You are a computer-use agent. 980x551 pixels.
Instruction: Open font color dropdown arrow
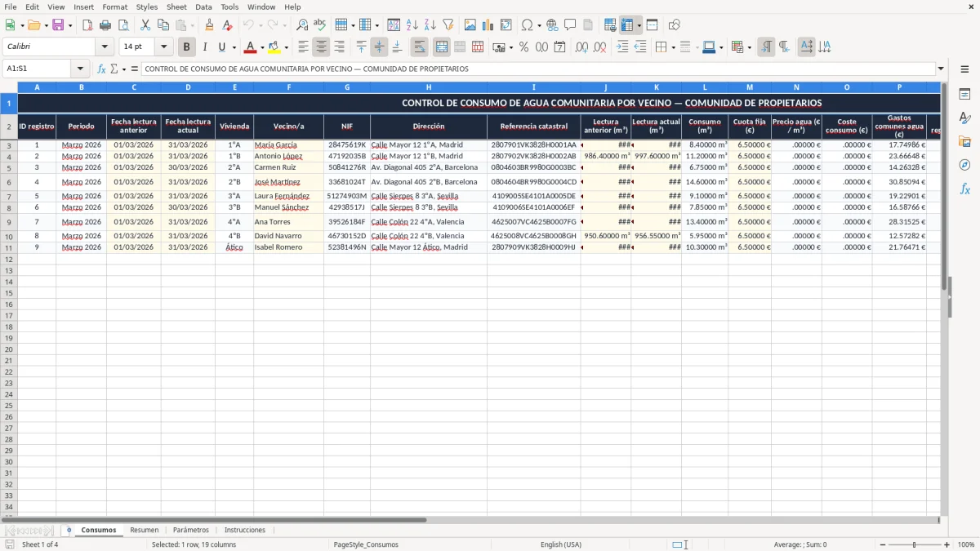tap(261, 47)
